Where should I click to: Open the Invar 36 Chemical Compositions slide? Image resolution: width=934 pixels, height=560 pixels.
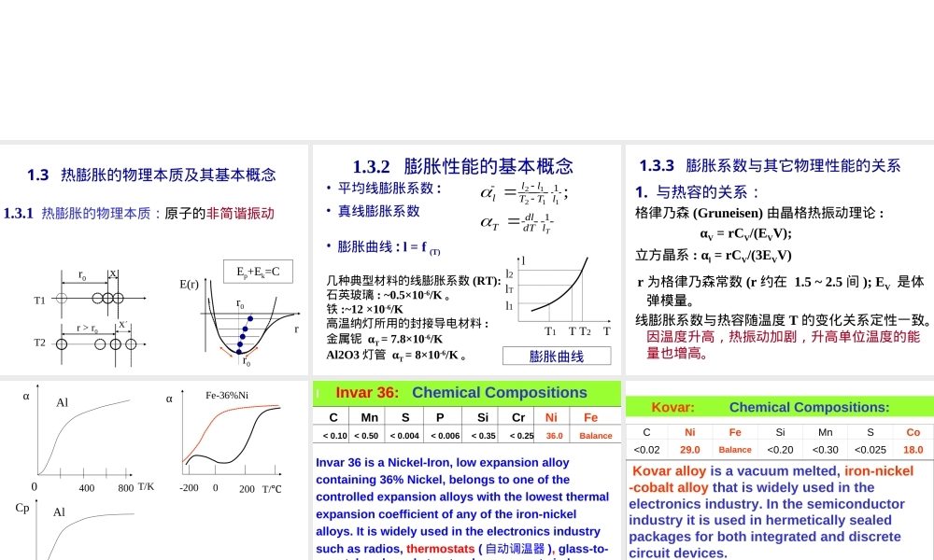point(466,470)
